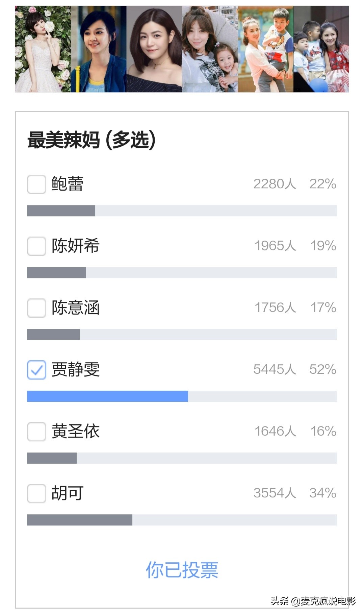Image resolution: width=364 pixels, height=614 pixels.
Task: Tick the 陈妍希 option checkbox
Action: (36, 246)
